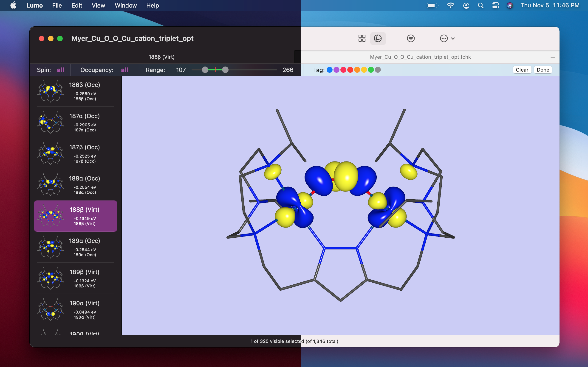Select the green tag color
Viewport: 588px width, 367px height.
[371, 70]
